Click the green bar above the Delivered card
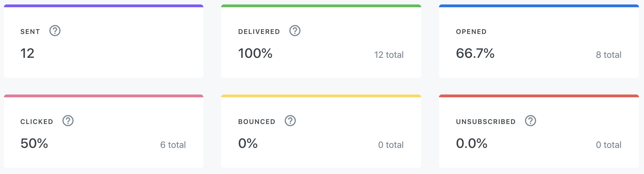644x174 pixels. (x=321, y=6)
